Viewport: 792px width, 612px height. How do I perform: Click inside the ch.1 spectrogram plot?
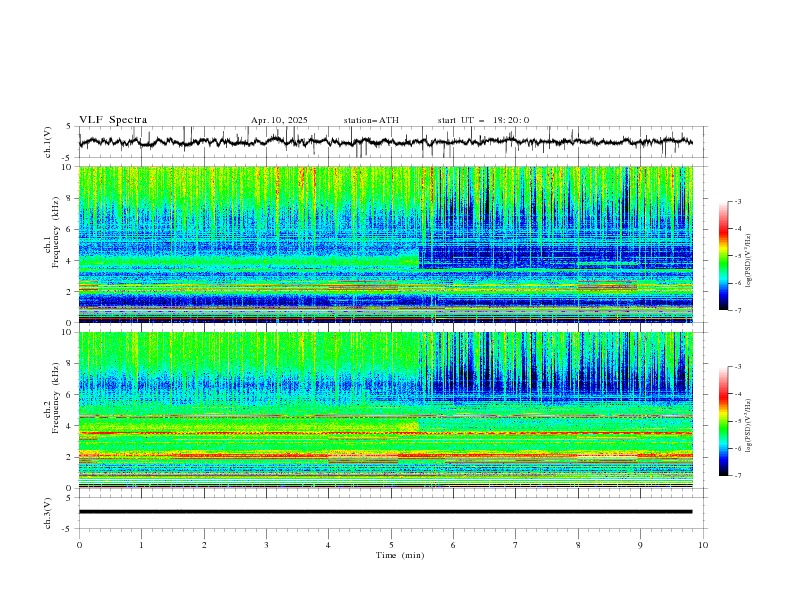386,244
